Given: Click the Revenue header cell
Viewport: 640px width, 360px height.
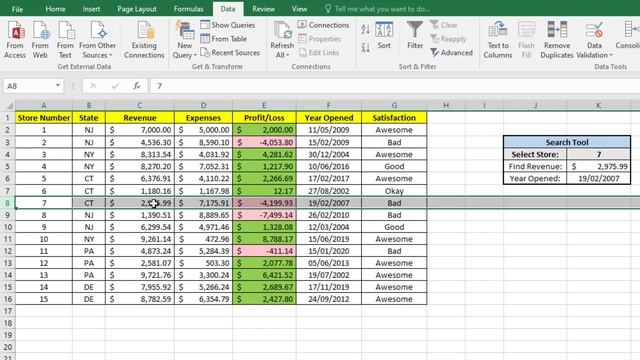Looking at the screenshot, I should [x=140, y=118].
